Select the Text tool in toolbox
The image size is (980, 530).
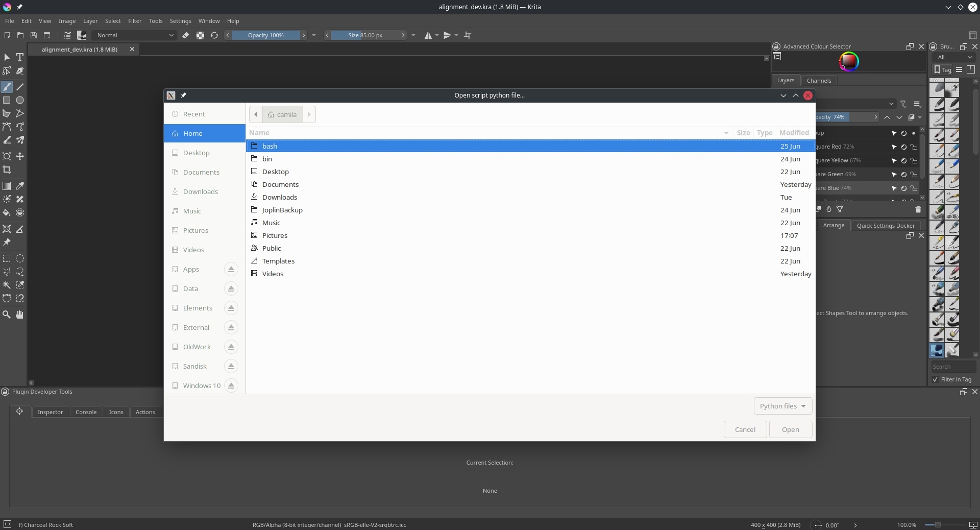(20, 57)
